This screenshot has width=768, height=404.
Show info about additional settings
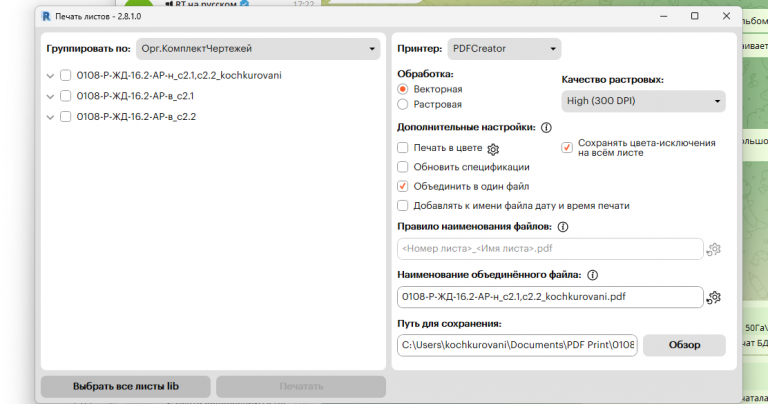546,127
